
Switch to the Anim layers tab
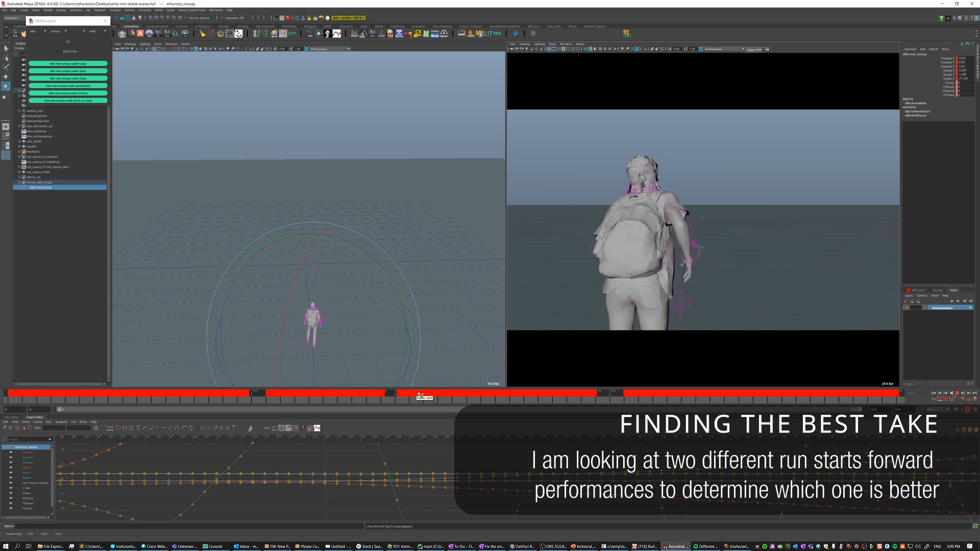tap(953, 290)
